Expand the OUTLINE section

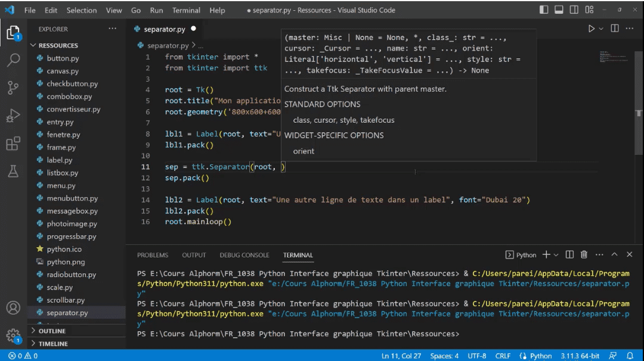pos(52,331)
